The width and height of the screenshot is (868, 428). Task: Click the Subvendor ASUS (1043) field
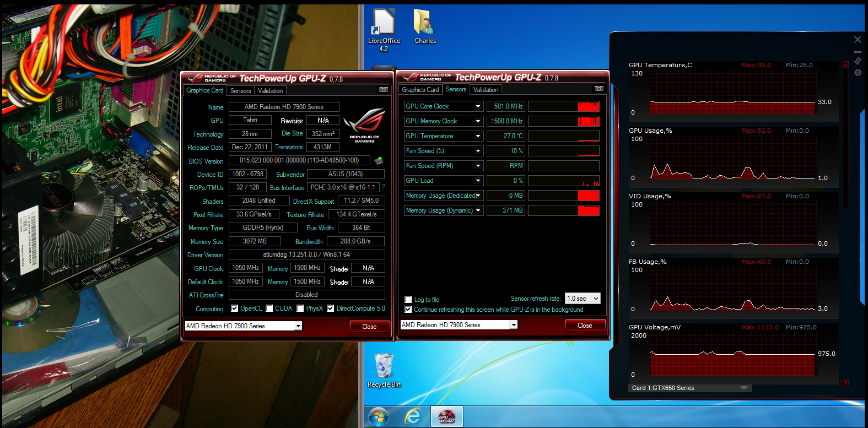click(346, 174)
